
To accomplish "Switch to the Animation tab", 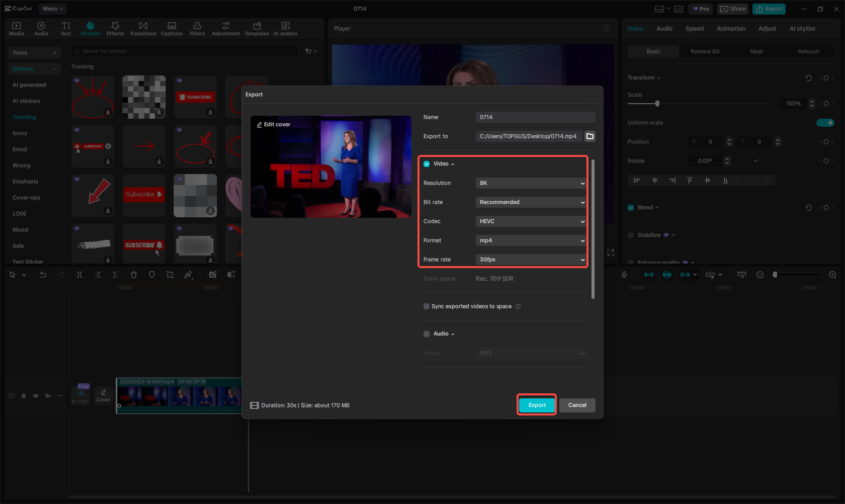I will coord(731,29).
